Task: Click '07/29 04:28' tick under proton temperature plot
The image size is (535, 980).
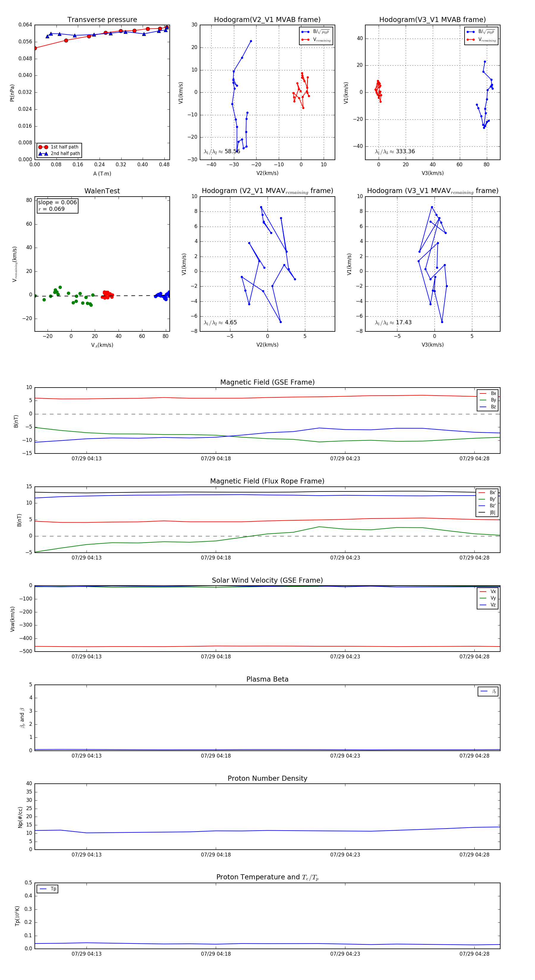Action: (474, 954)
